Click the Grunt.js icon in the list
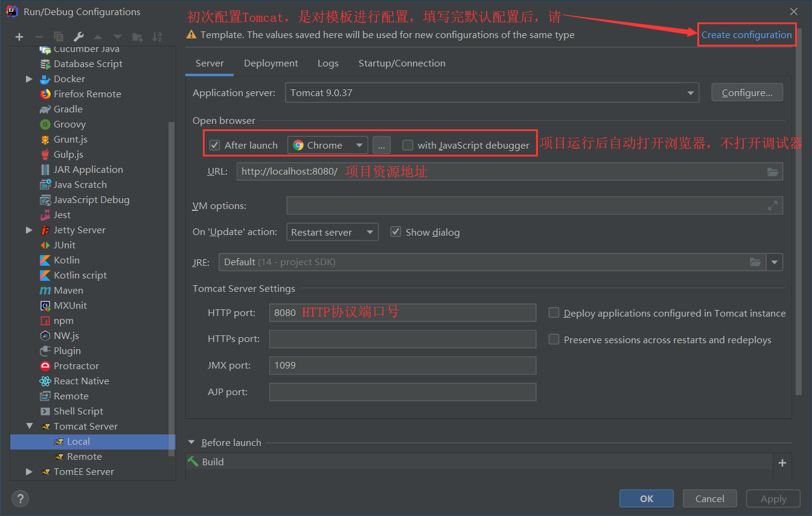The image size is (812, 516). (x=45, y=140)
